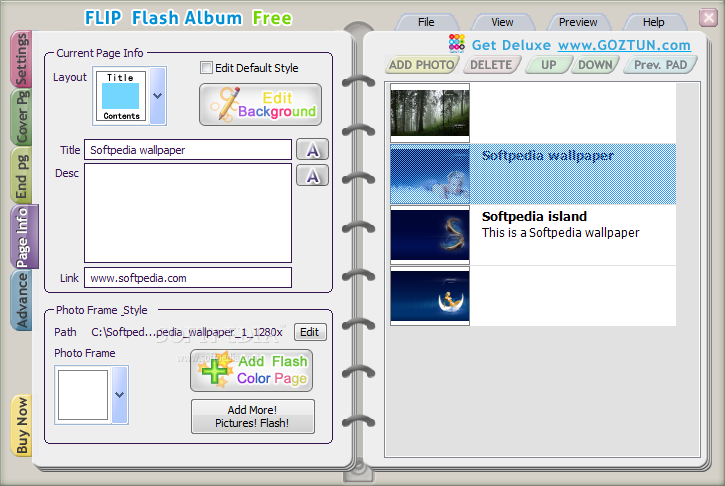Click into the Desc text area
This screenshot has width=725, height=486.
pos(188,213)
